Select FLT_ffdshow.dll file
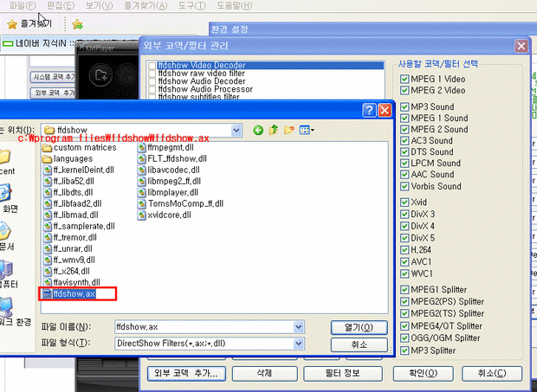537x392 pixels. pyautogui.click(x=172, y=158)
